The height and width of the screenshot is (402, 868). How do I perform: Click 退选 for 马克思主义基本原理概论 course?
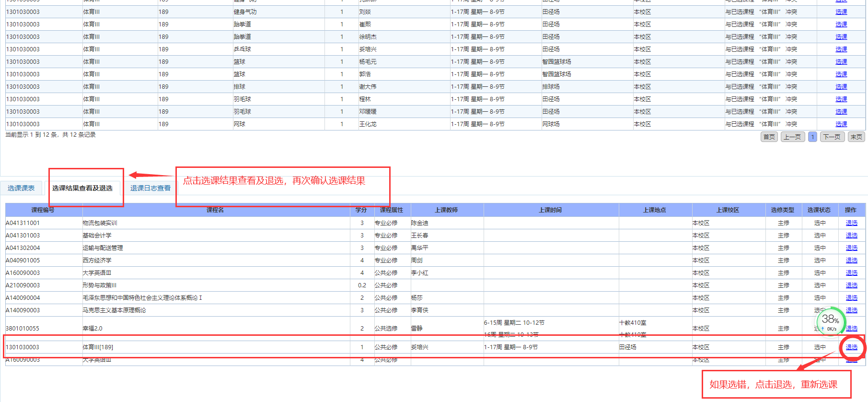(852, 310)
